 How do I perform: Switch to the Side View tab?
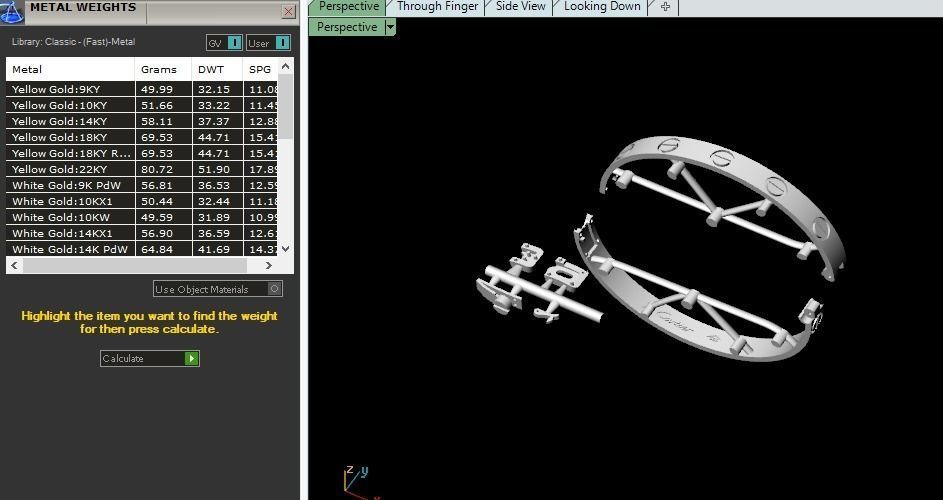520,7
